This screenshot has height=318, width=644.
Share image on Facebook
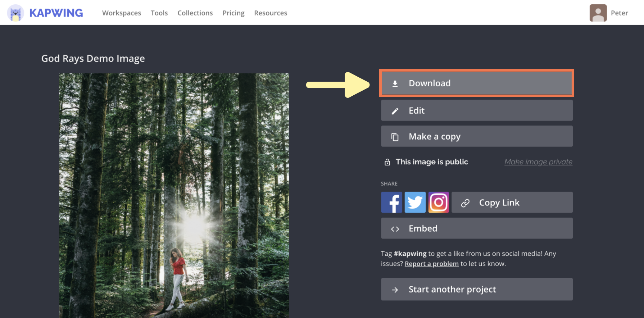click(x=391, y=202)
